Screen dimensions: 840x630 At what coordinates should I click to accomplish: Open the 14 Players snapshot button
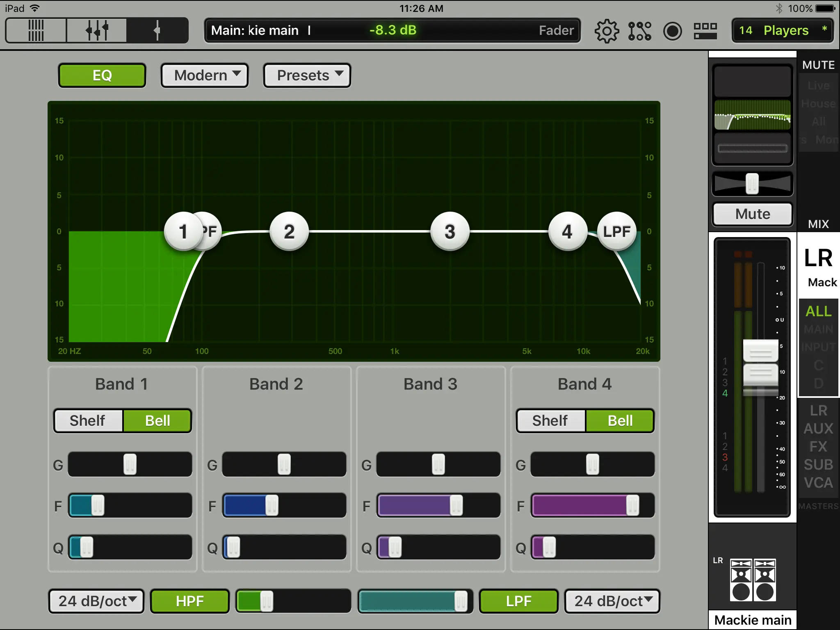tap(783, 31)
